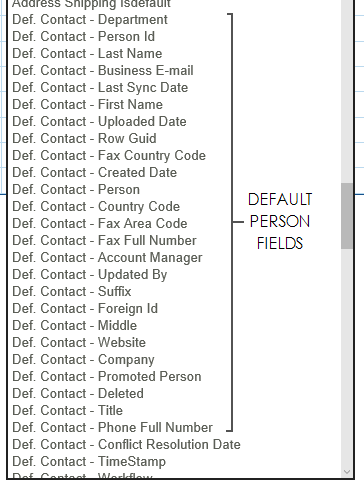
Task: Click the list scrollbar thumb
Action: click(x=347, y=216)
